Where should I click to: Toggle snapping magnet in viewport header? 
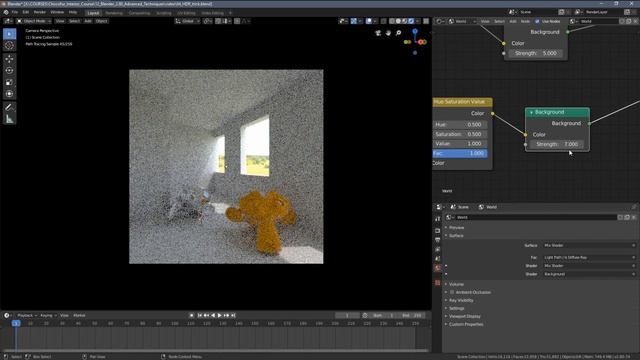click(x=218, y=21)
